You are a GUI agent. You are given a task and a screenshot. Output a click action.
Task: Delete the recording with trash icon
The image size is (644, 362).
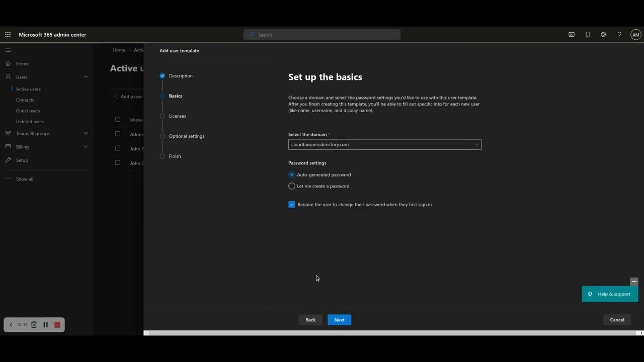[34, 325]
